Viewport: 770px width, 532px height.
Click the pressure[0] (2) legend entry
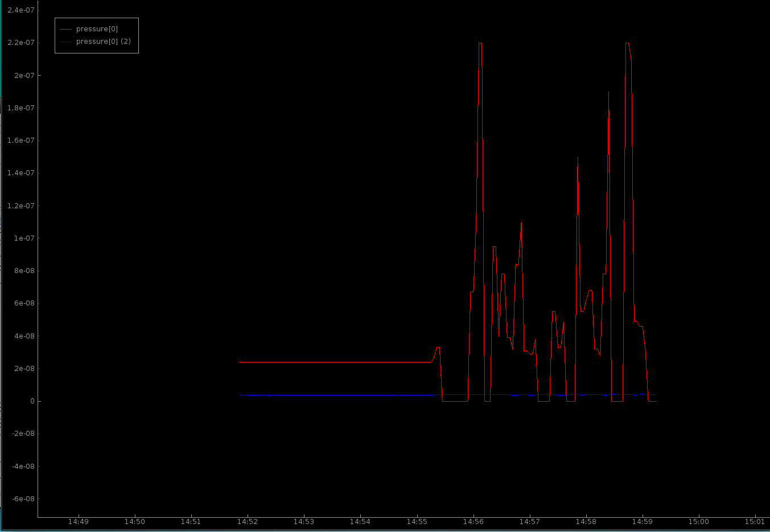click(x=103, y=42)
